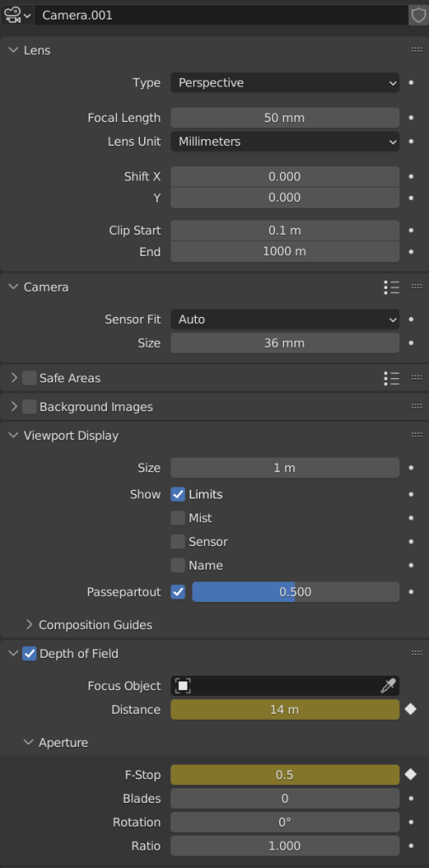Image resolution: width=429 pixels, height=868 pixels.
Task: Expand the Composition Guides subpanel
Action: click(88, 625)
